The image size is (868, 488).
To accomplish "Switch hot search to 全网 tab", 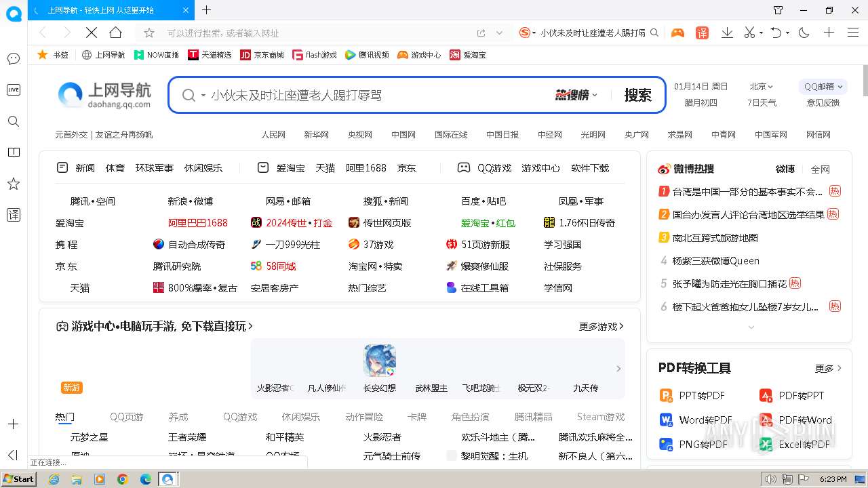I will 821,169.
